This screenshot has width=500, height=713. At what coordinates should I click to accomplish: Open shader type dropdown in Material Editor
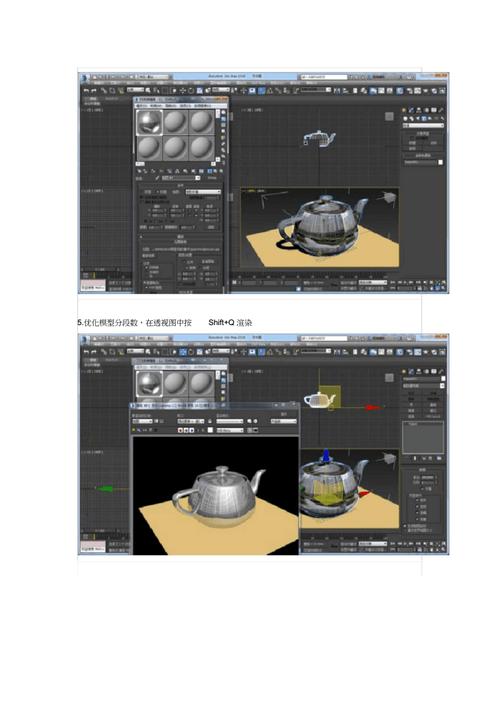tap(203, 192)
